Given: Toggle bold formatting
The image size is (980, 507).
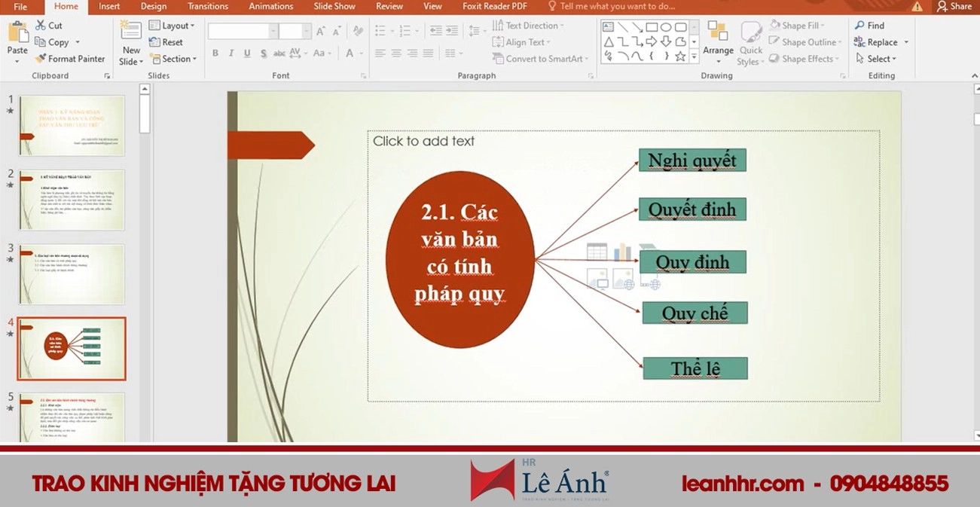Looking at the screenshot, I should click(x=215, y=53).
